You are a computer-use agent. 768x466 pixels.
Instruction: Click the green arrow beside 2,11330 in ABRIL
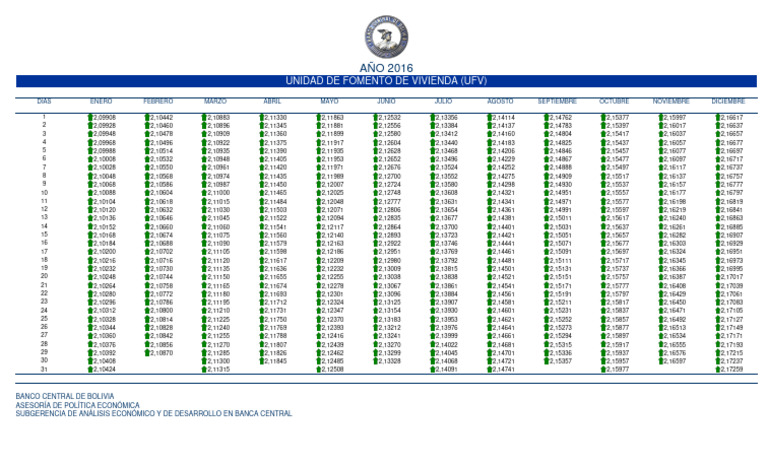[261, 118]
